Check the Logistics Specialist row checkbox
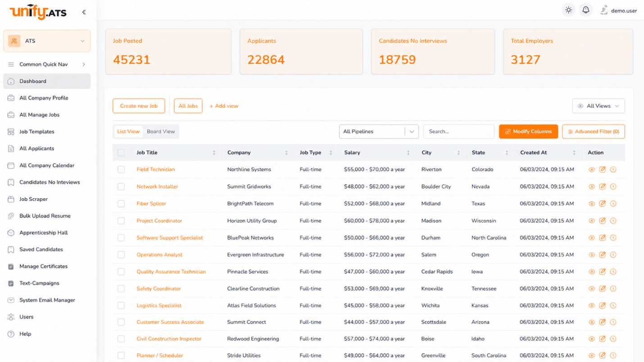Viewport: 644px width, 362px height. [x=121, y=306]
